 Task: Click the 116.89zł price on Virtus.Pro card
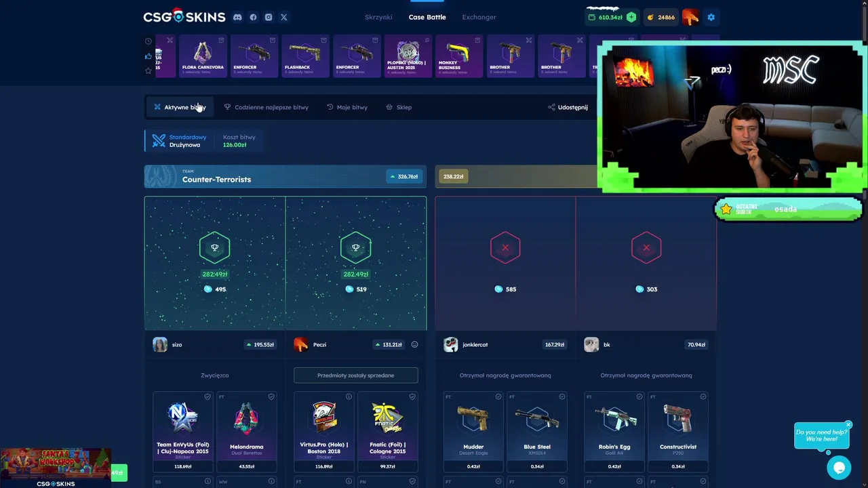324,466
